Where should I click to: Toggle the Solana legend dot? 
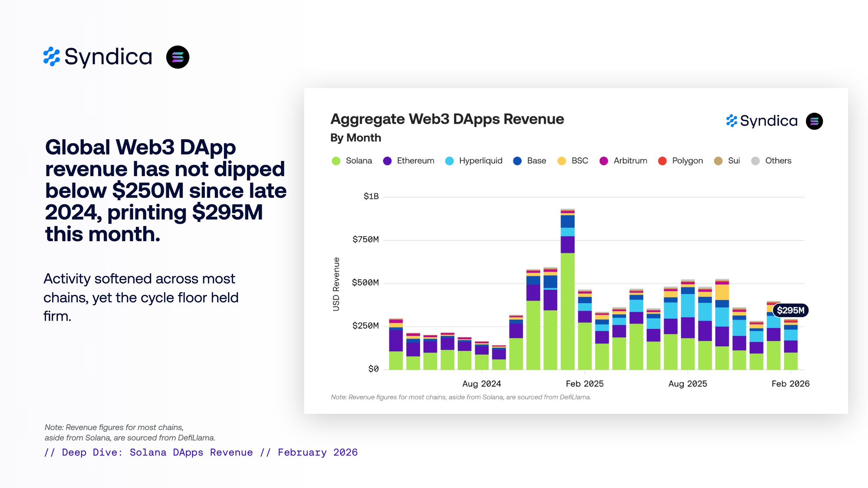point(336,161)
